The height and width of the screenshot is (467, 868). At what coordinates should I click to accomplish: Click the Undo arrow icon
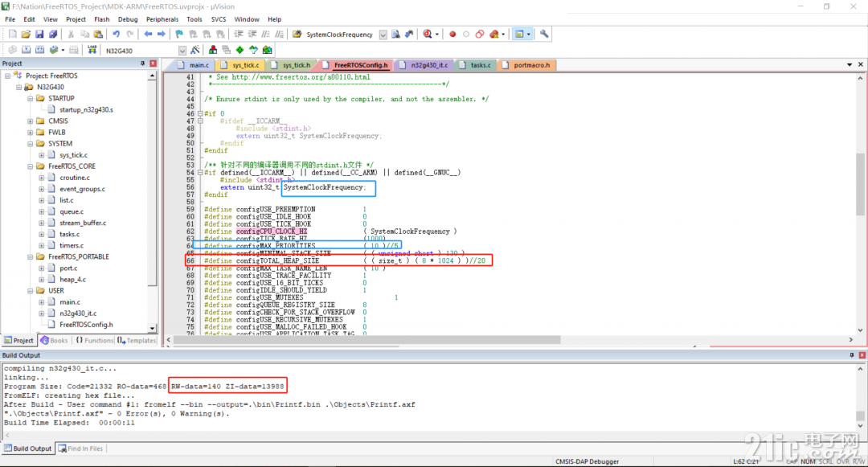click(117, 35)
